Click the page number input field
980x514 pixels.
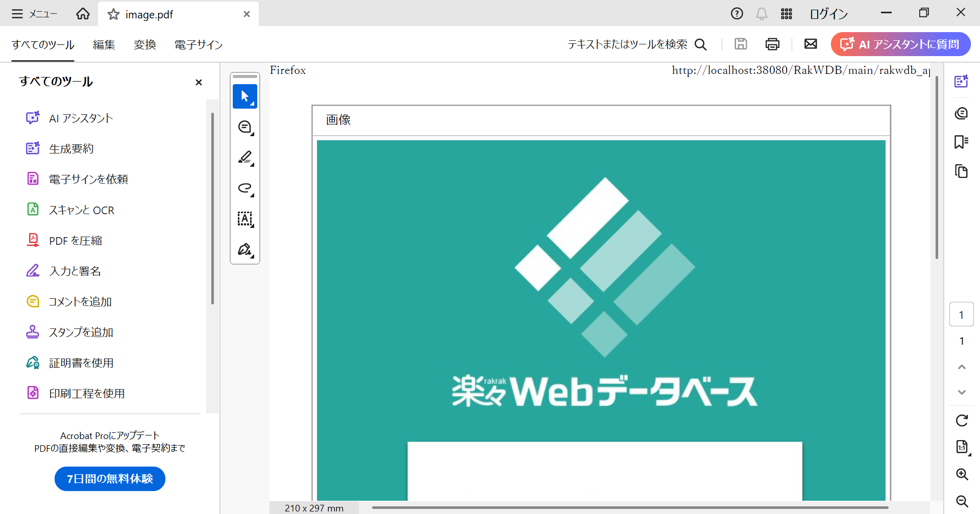(x=962, y=314)
